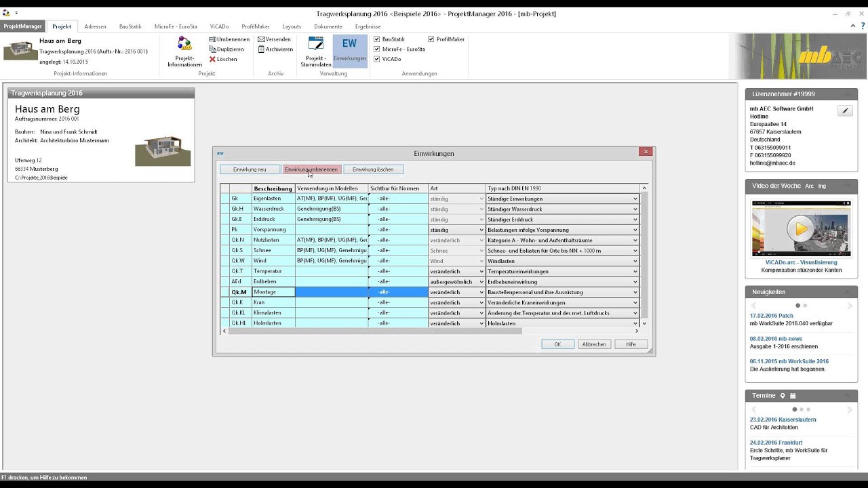Play the Video der Woche
Screen dimensions: 868x488
click(801, 229)
